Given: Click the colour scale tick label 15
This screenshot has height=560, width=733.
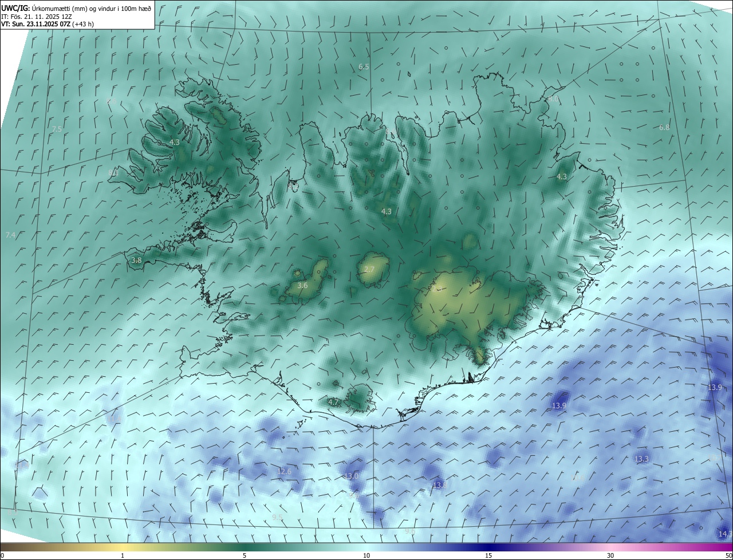Looking at the screenshot, I should [488, 555].
